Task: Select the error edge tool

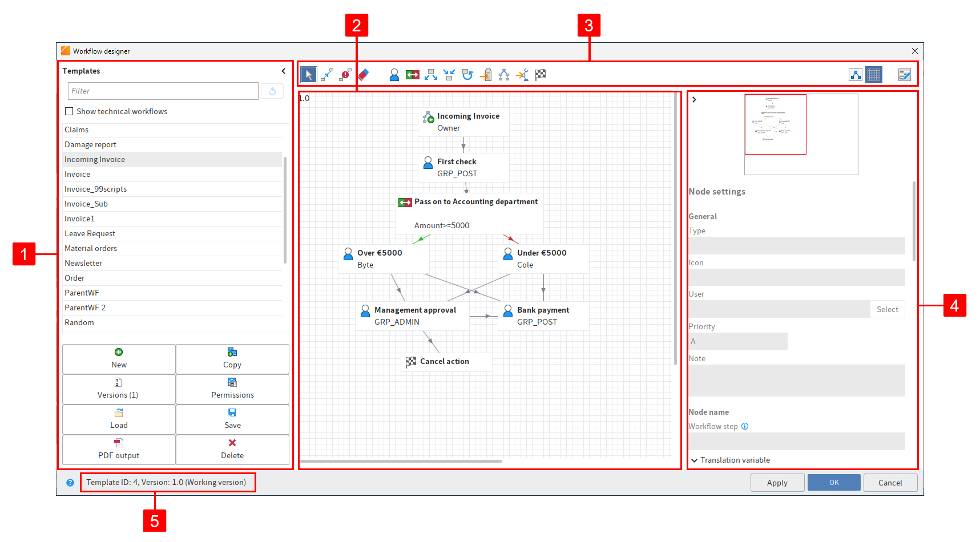Action: coord(345,74)
